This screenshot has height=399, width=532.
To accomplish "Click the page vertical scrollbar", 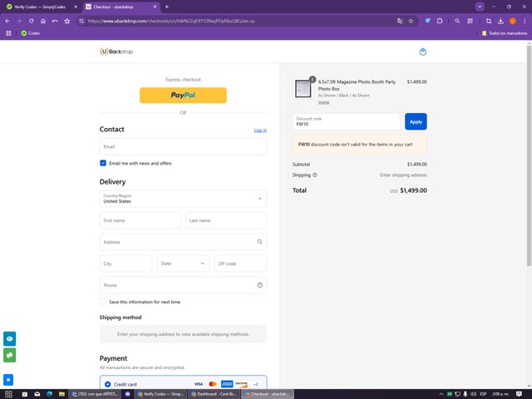I will (529, 156).
